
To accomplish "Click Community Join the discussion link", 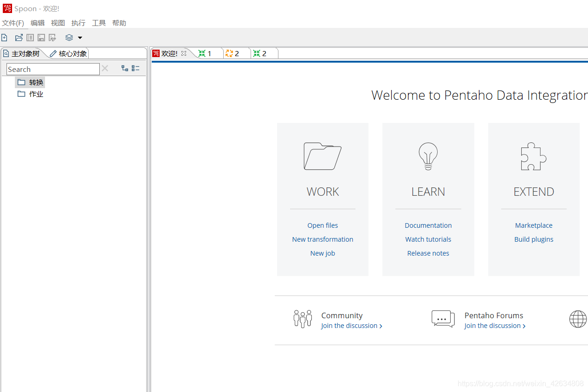I will (x=352, y=326).
